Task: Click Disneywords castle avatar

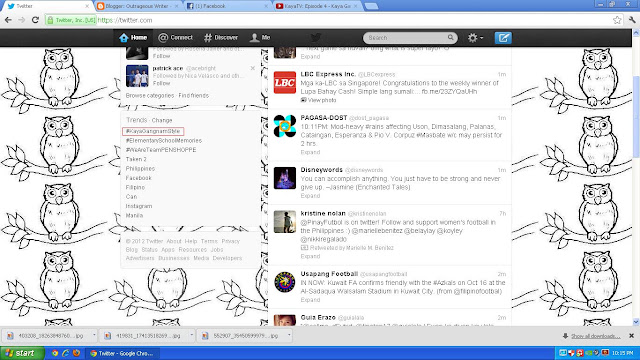Action: (x=284, y=178)
